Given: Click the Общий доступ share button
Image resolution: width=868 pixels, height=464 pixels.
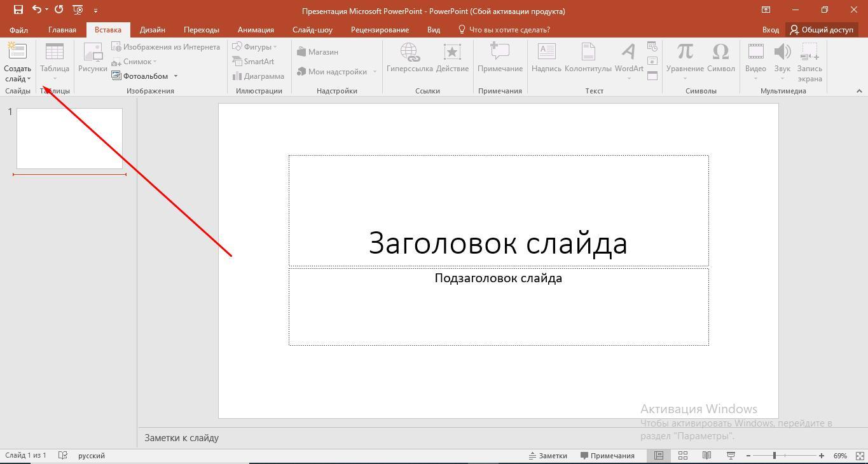Looking at the screenshot, I should [x=821, y=29].
